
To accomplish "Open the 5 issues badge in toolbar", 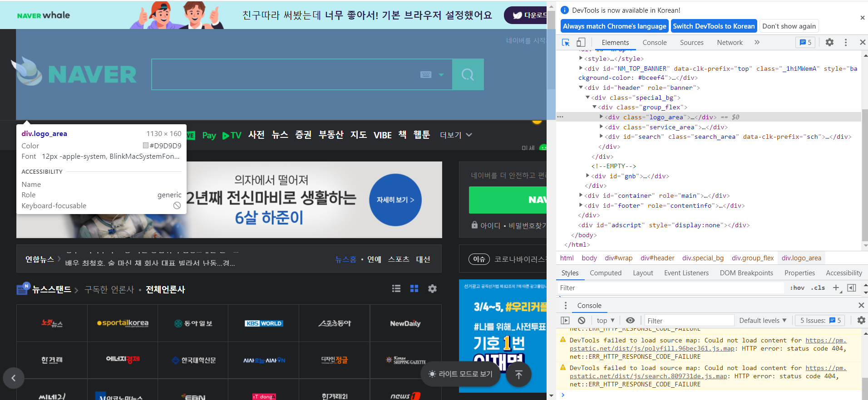I will (x=805, y=42).
